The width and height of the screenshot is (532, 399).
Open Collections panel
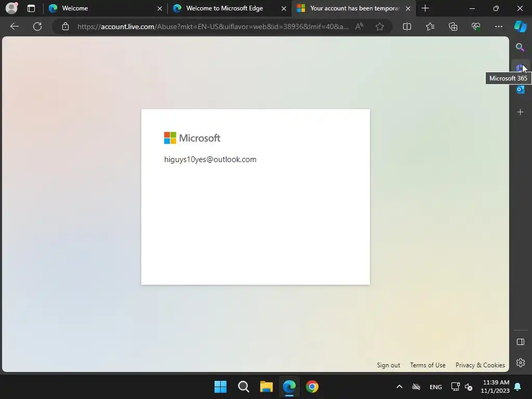click(453, 26)
